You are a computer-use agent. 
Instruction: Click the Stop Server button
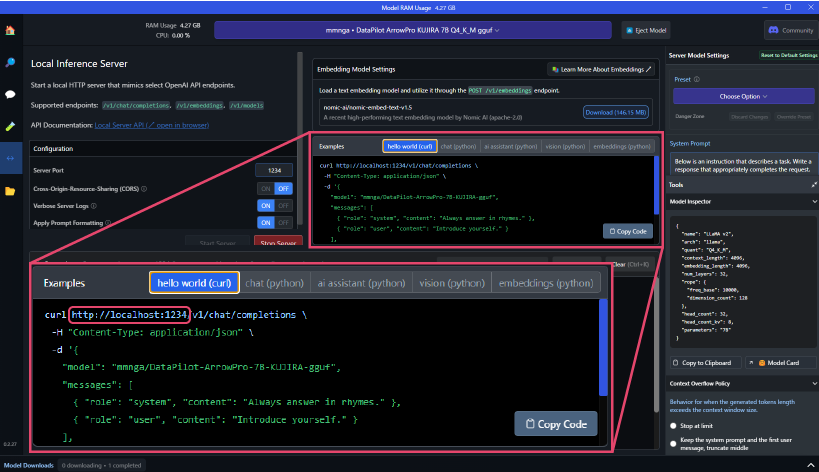tap(277, 243)
